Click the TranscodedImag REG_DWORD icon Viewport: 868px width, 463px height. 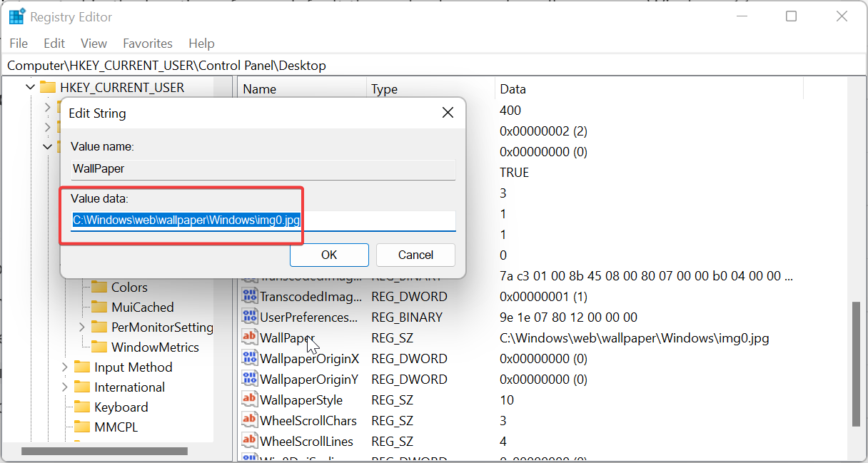click(x=248, y=296)
